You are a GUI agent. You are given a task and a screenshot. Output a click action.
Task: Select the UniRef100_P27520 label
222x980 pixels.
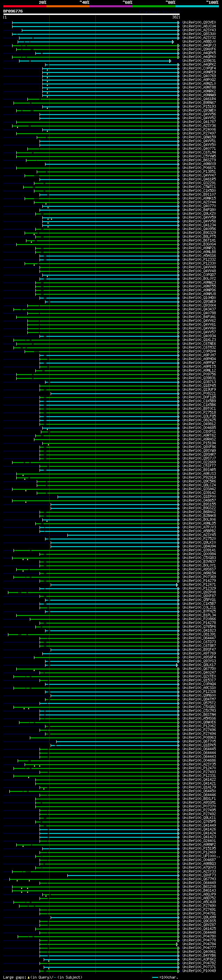(x=199, y=539)
